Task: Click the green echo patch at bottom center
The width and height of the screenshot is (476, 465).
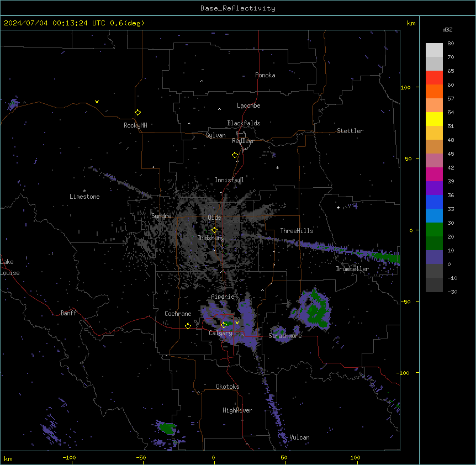Action: click(167, 428)
